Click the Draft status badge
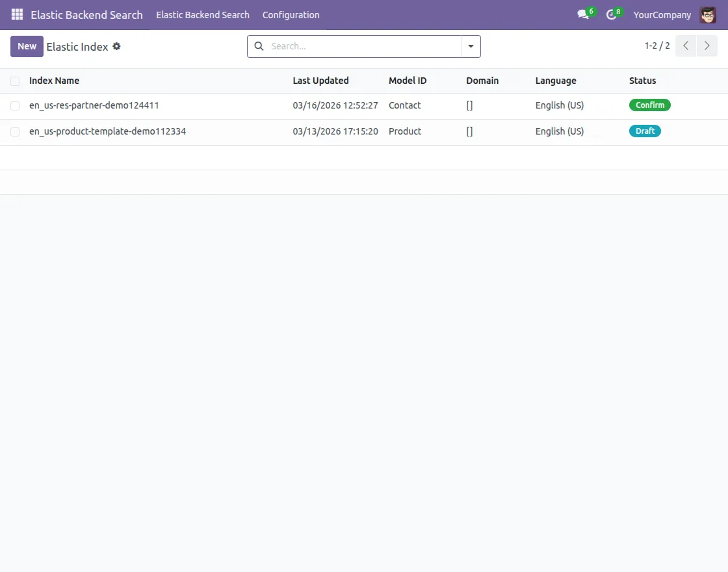 (645, 131)
